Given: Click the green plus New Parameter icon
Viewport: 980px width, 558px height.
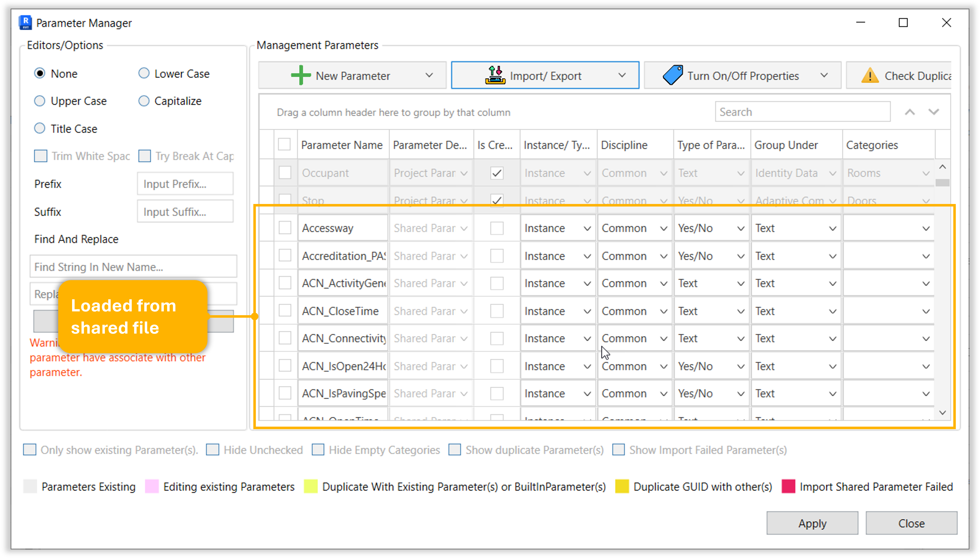Looking at the screenshot, I should (301, 75).
